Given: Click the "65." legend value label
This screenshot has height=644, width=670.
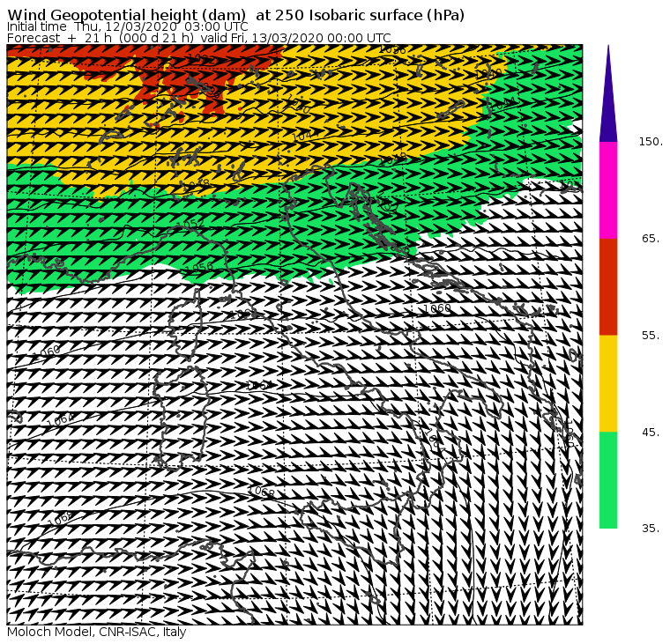Looking at the screenshot, I should [651, 238].
